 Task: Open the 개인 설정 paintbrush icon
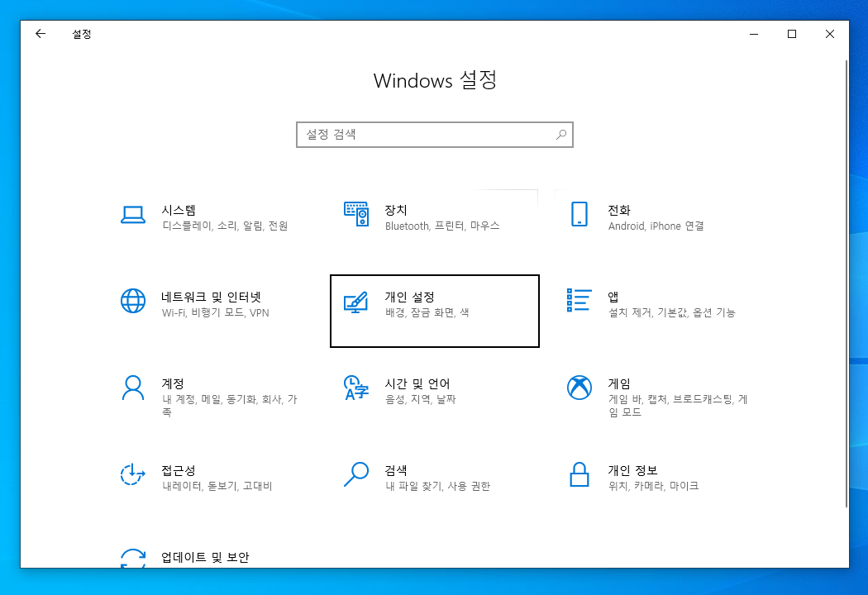(x=356, y=302)
